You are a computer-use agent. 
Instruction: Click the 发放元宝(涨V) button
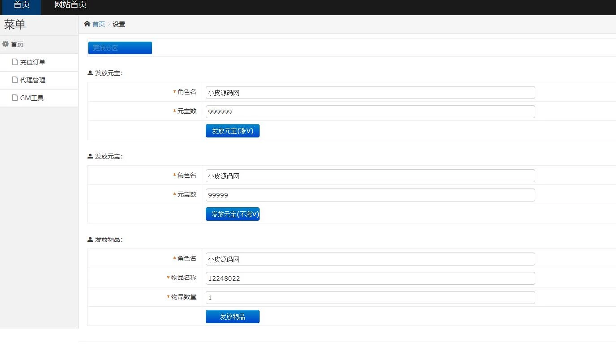pos(232,131)
